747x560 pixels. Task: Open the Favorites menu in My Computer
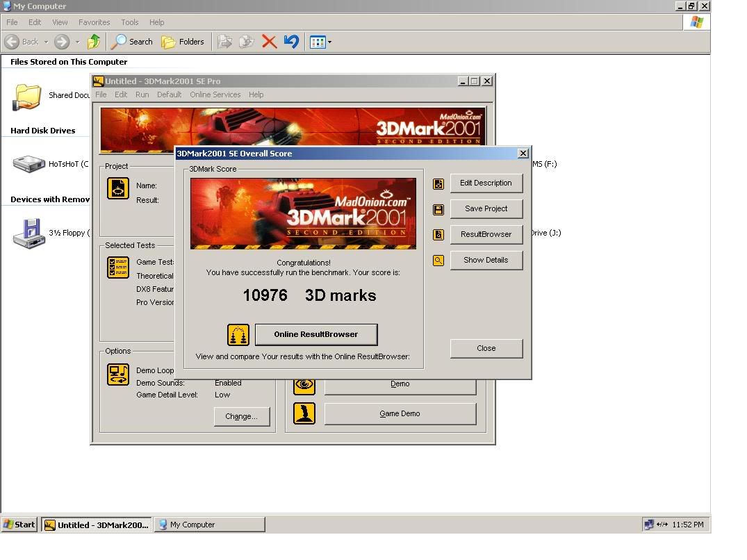pyautogui.click(x=94, y=22)
